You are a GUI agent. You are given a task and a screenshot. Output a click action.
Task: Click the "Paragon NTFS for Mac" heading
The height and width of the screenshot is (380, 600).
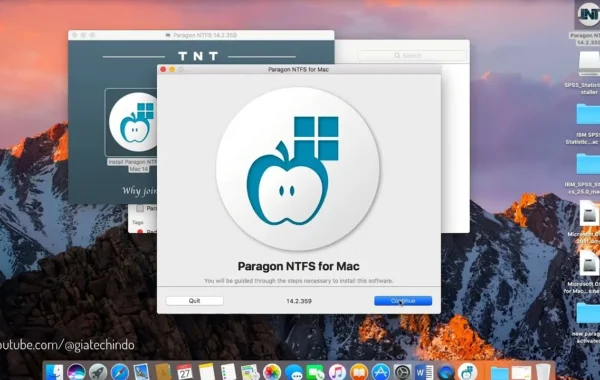click(x=298, y=266)
